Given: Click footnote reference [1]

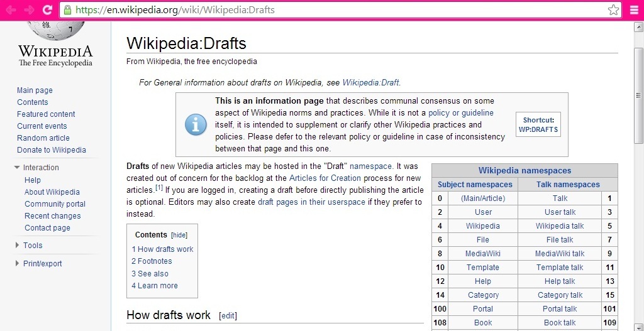Looking at the screenshot, I should 159,188.
